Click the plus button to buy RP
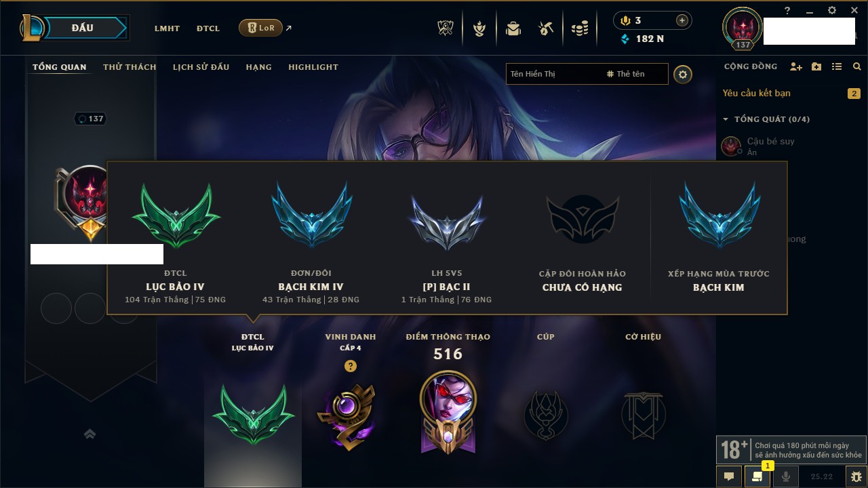868x488 pixels. (x=682, y=20)
